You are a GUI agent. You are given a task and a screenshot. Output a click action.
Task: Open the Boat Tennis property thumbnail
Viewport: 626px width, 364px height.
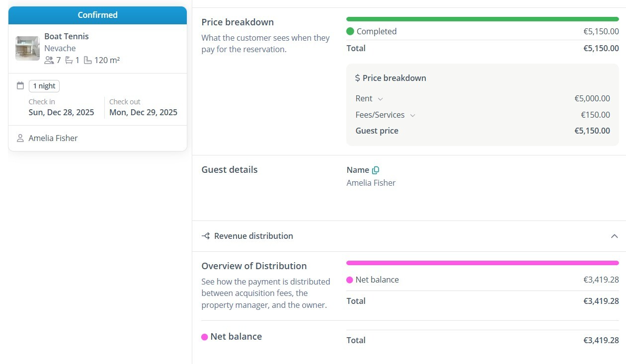coord(27,48)
